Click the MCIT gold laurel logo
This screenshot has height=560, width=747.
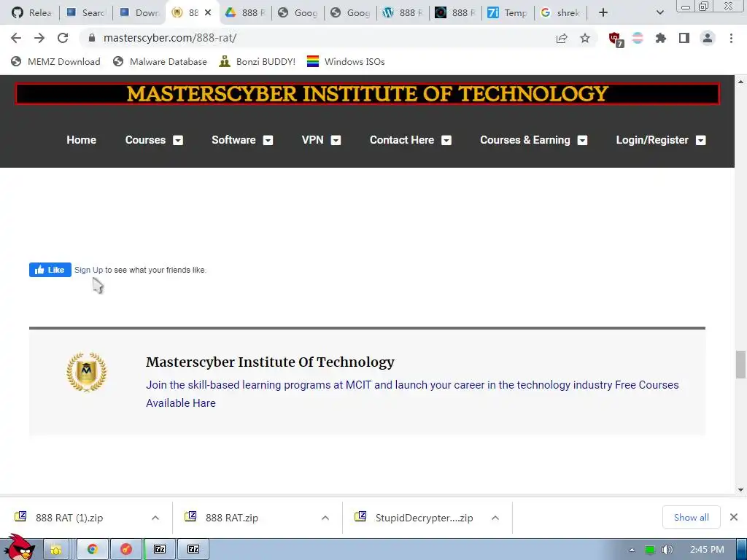click(x=87, y=372)
